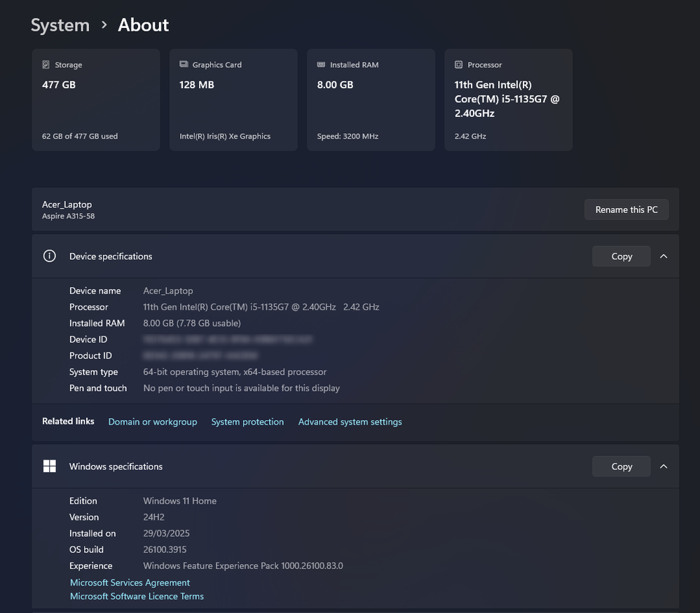This screenshot has height=613, width=700.
Task: Click the Graphics Card icon
Action: [x=184, y=64]
